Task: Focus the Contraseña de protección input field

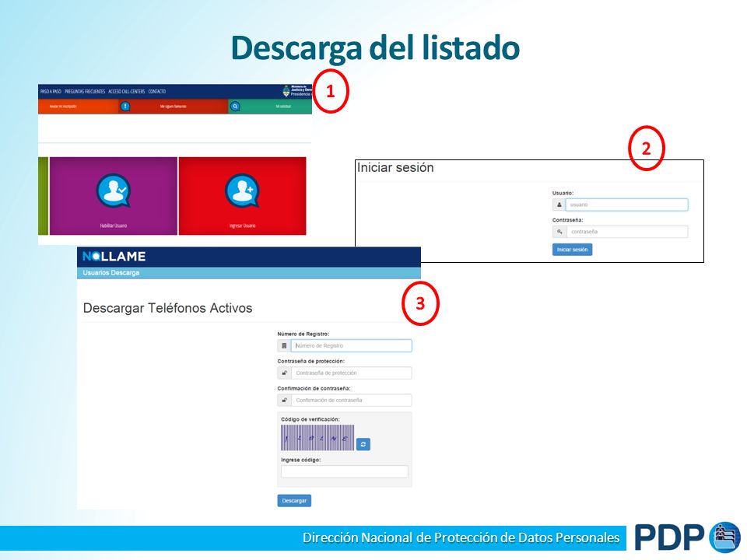Action: [351, 373]
